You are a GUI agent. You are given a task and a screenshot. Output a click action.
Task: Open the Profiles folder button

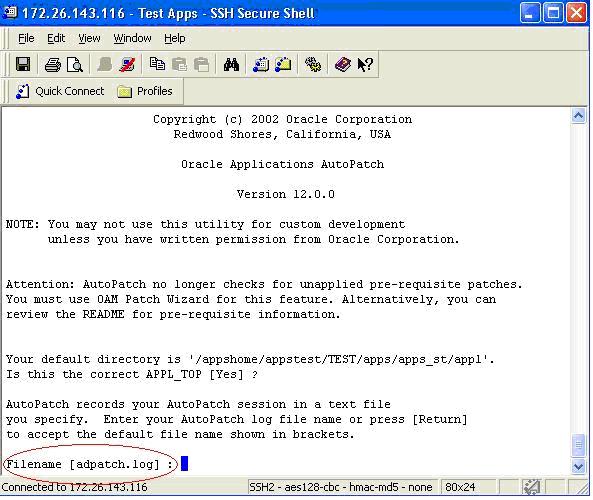(x=145, y=92)
